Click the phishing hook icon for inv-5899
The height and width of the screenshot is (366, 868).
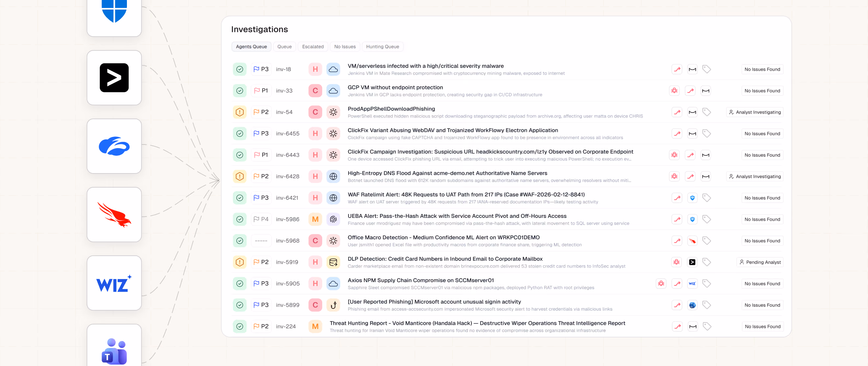[x=333, y=304]
